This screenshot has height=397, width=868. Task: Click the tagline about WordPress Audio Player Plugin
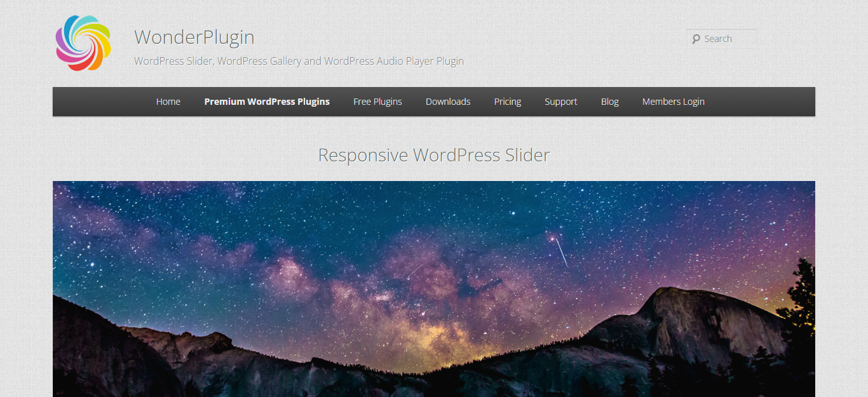pyautogui.click(x=299, y=62)
